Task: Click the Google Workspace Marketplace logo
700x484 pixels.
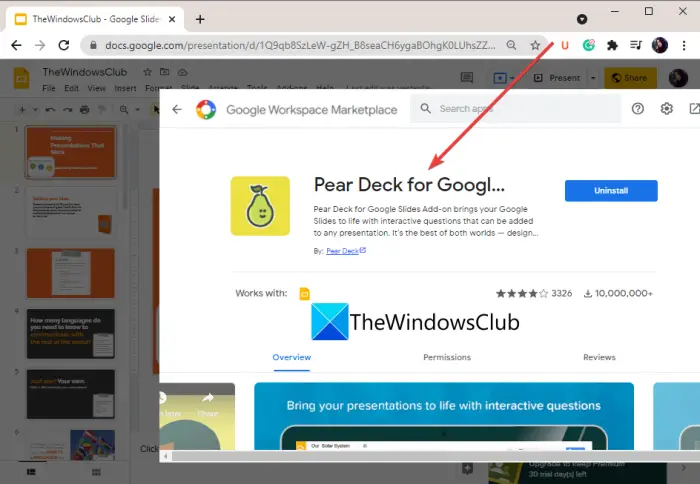Action: click(x=206, y=109)
